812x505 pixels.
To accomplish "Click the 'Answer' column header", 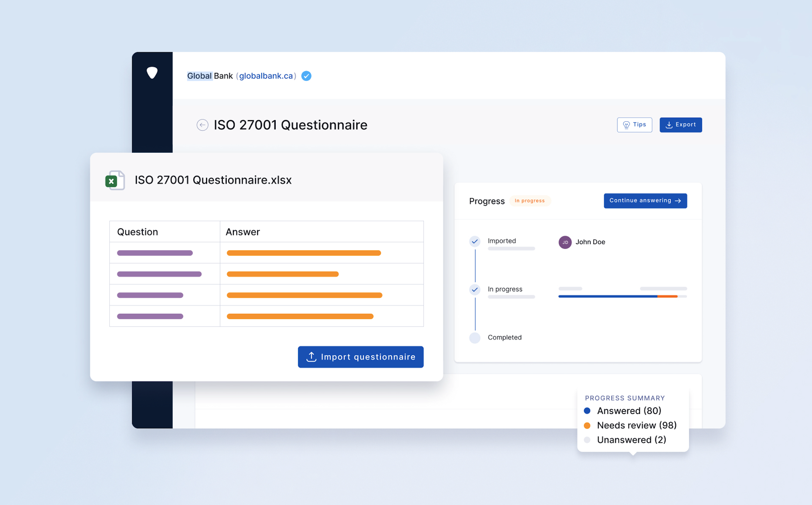I will pos(243,232).
